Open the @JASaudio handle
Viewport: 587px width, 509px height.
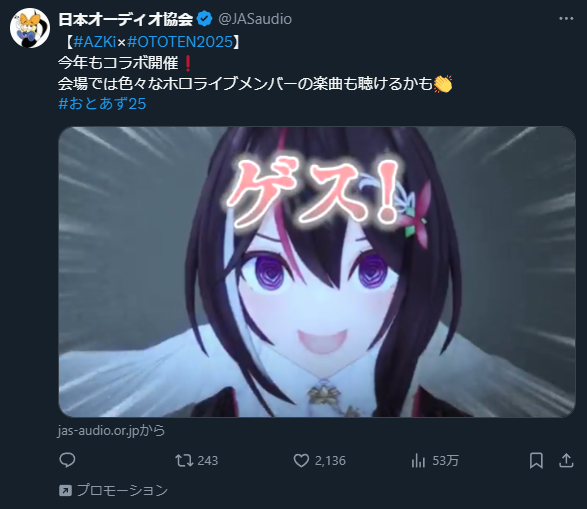(x=255, y=19)
